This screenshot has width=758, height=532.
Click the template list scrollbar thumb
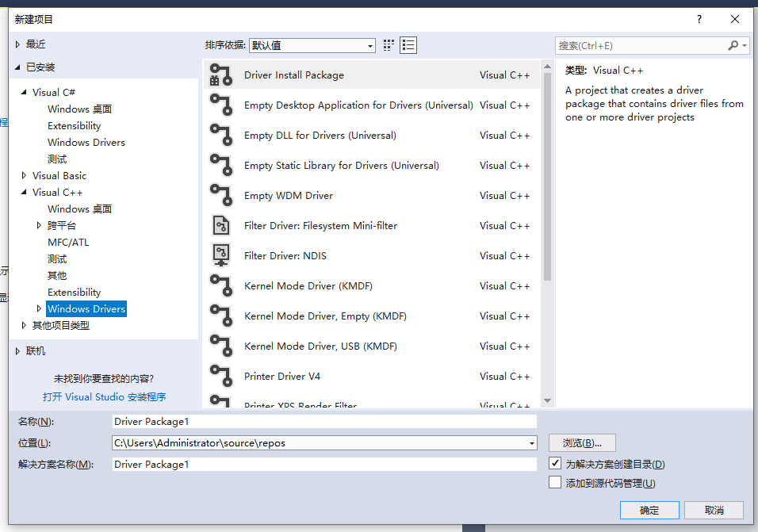click(x=547, y=176)
